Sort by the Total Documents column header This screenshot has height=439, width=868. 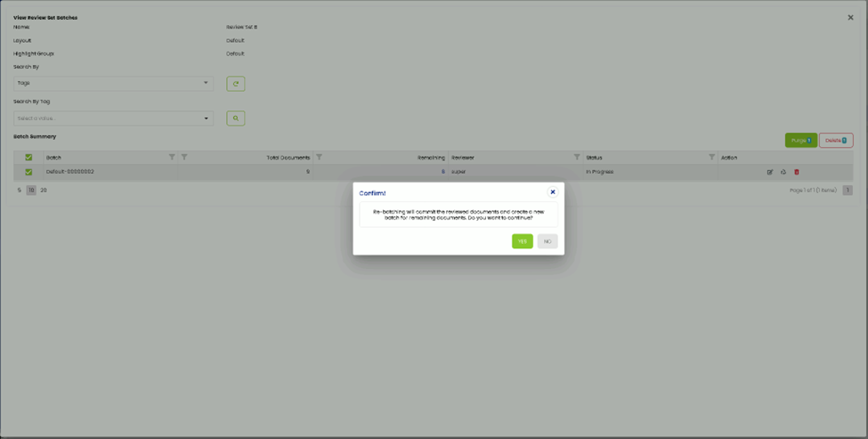288,158
